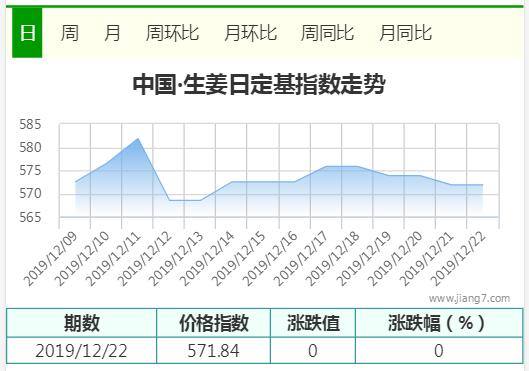Click the 期数 column header

click(82, 323)
